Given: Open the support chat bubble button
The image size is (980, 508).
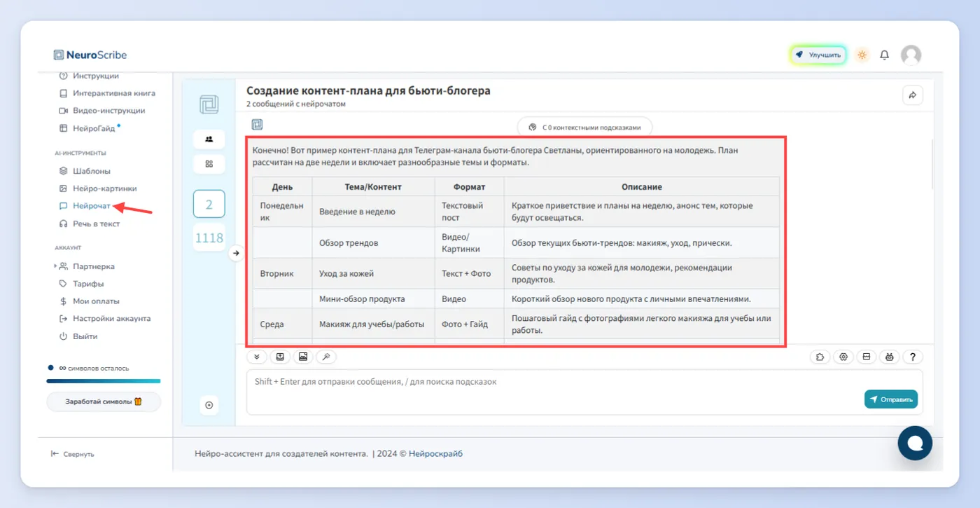Looking at the screenshot, I should click(x=915, y=443).
